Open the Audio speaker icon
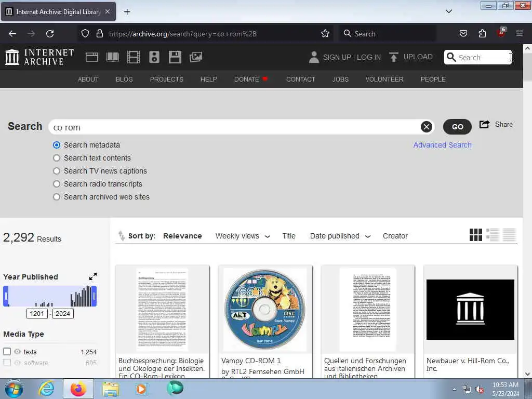Viewport: 532px width, 399px height. click(154, 57)
